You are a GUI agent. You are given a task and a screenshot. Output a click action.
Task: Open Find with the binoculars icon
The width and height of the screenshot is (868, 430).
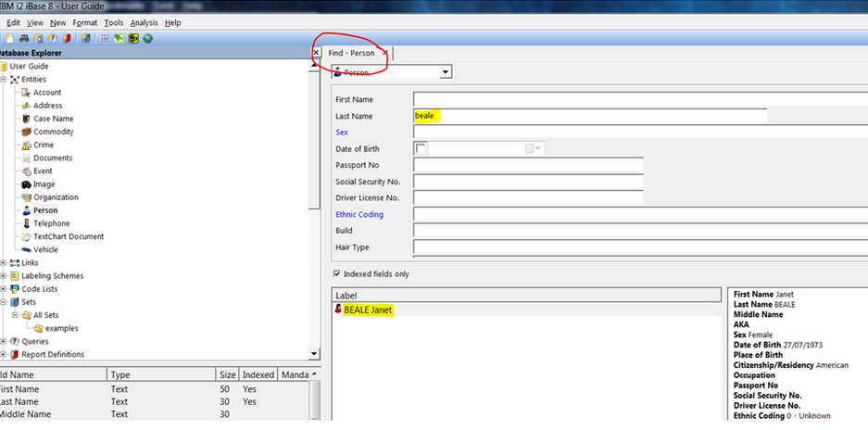pyautogui.click(x=24, y=39)
